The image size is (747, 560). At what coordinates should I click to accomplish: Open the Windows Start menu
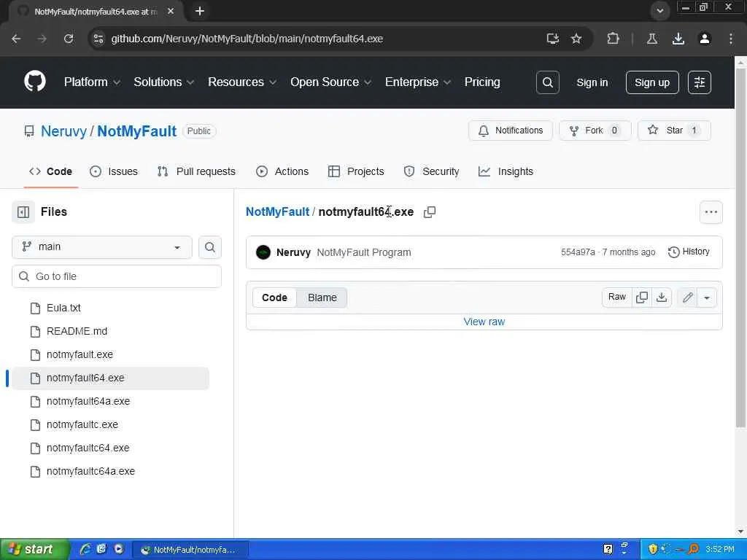(x=34, y=549)
